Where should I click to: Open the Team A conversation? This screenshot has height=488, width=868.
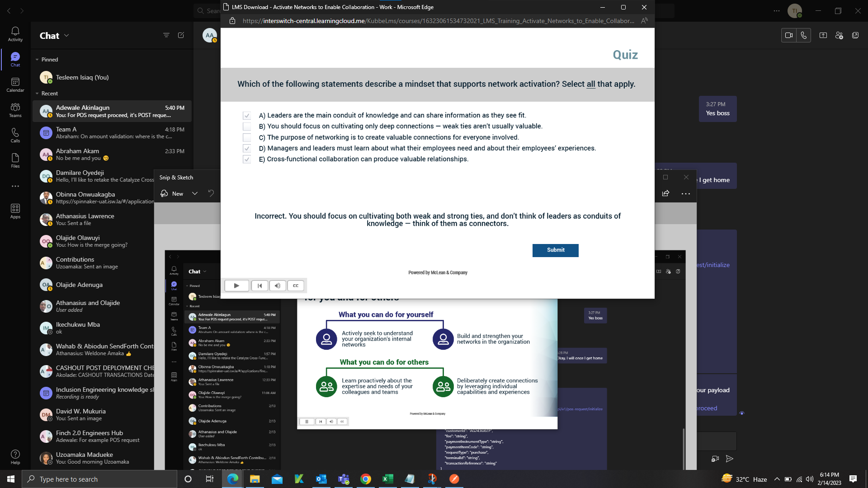point(112,133)
